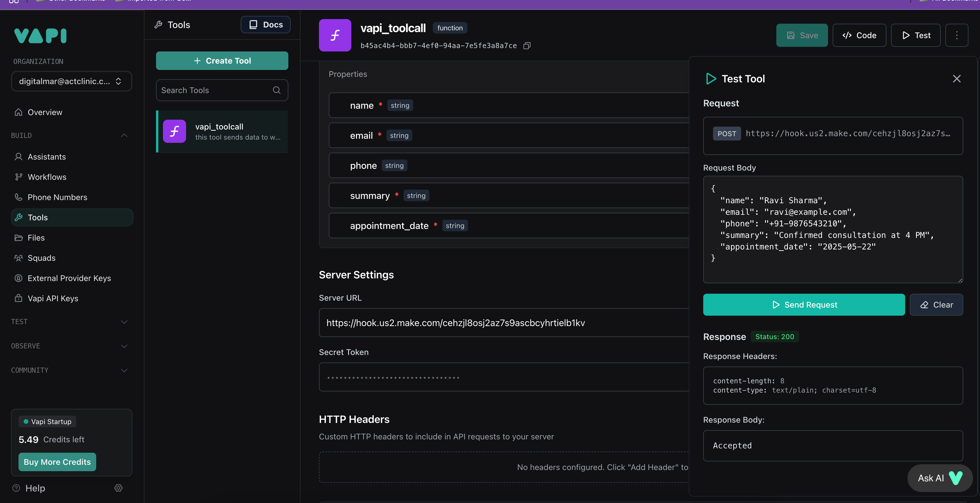
Task: Click the Overview home icon
Action: pyautogui.click(x=18, y=112)
